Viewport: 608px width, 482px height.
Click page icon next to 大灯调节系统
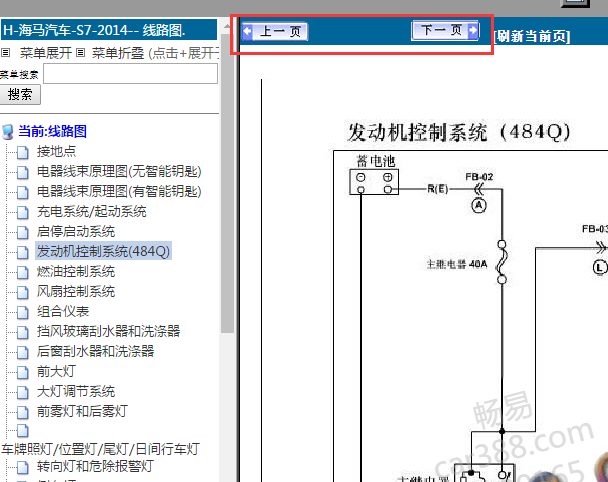[23, 393]
